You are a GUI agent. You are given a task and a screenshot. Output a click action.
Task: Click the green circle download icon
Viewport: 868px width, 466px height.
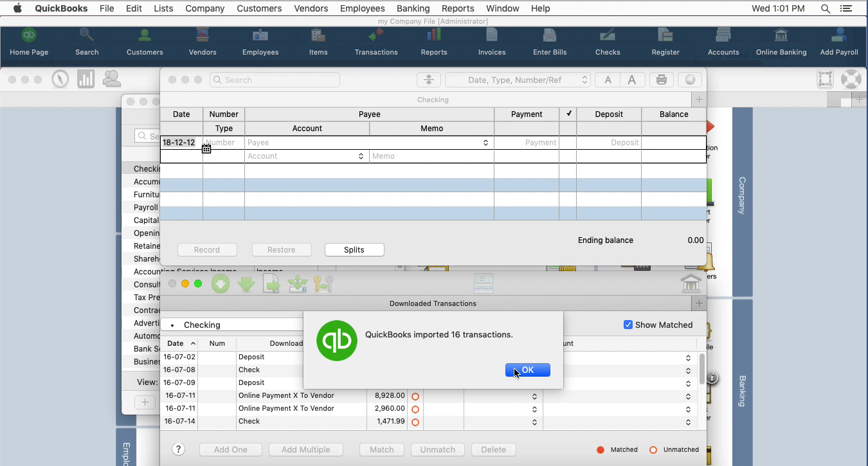[221, 283]
